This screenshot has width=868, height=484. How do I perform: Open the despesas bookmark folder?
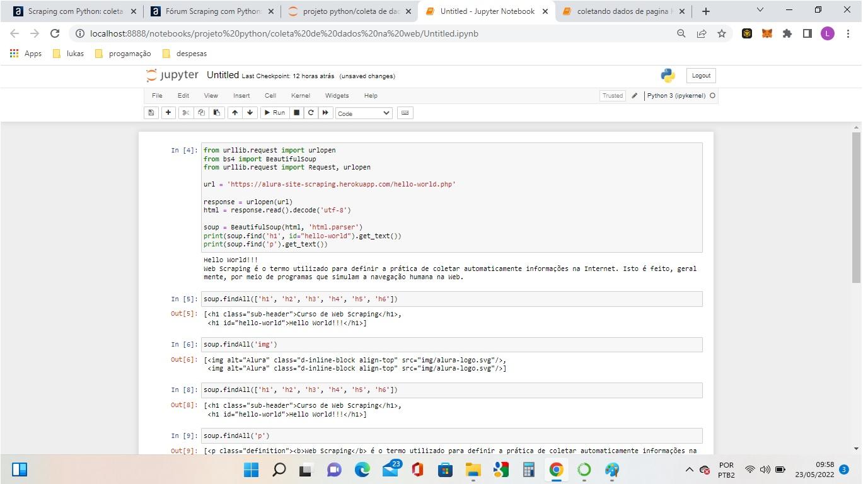coord(184,54)
